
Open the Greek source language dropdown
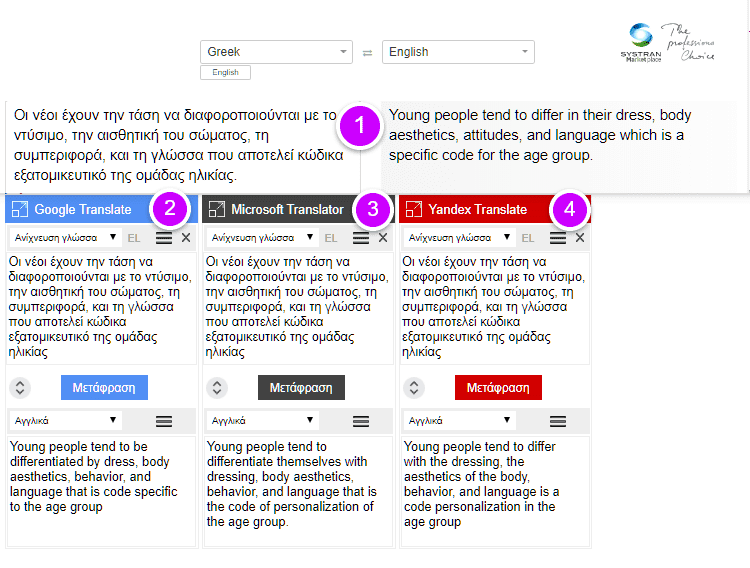click(276, 52)
